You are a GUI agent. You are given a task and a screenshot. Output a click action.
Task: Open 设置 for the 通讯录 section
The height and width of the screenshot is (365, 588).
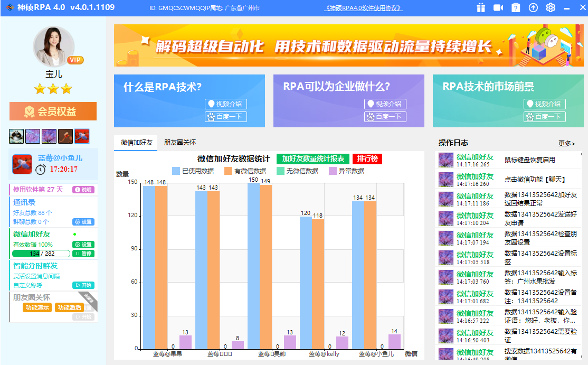click(x=83, y=222)
